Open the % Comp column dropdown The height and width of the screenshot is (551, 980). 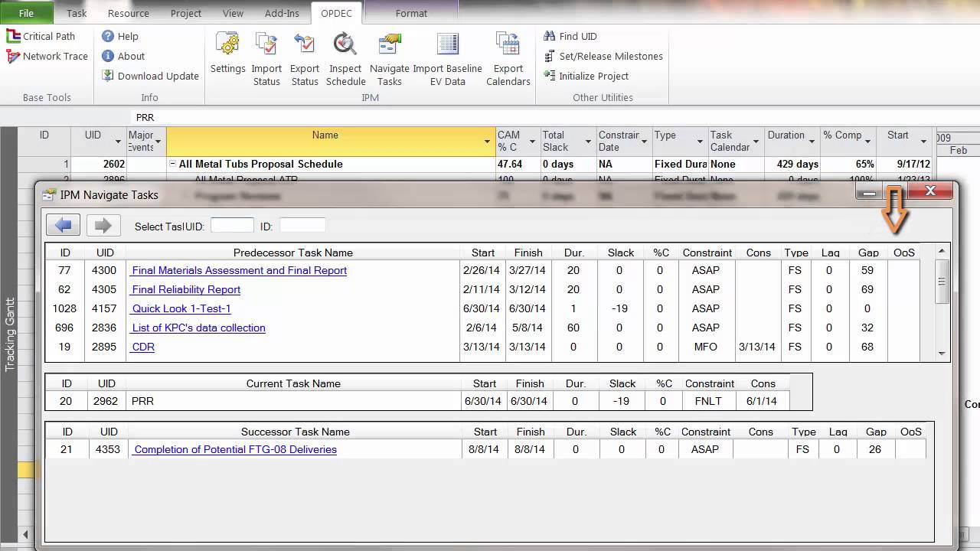pos(868,142)
